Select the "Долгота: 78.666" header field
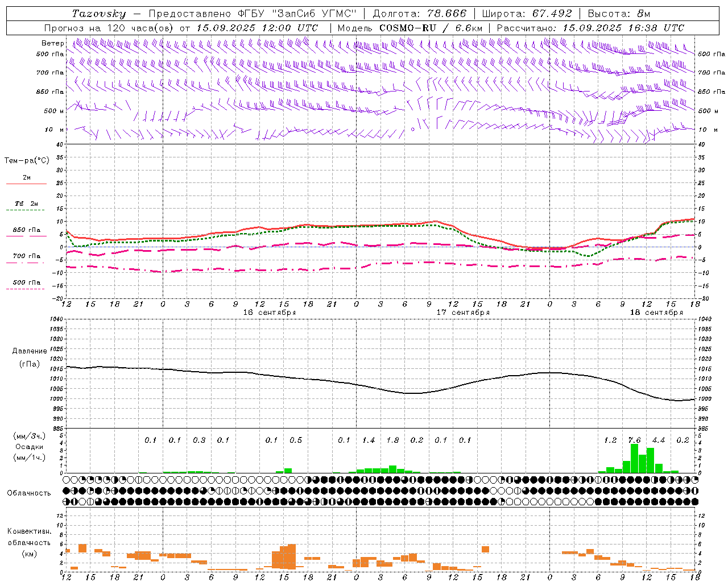The image size is (728, 582). (419, 14)
